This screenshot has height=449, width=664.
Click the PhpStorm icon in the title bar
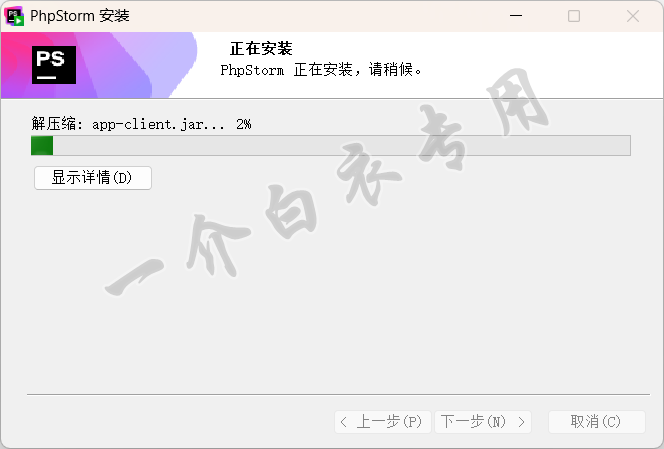pos(14,16)
